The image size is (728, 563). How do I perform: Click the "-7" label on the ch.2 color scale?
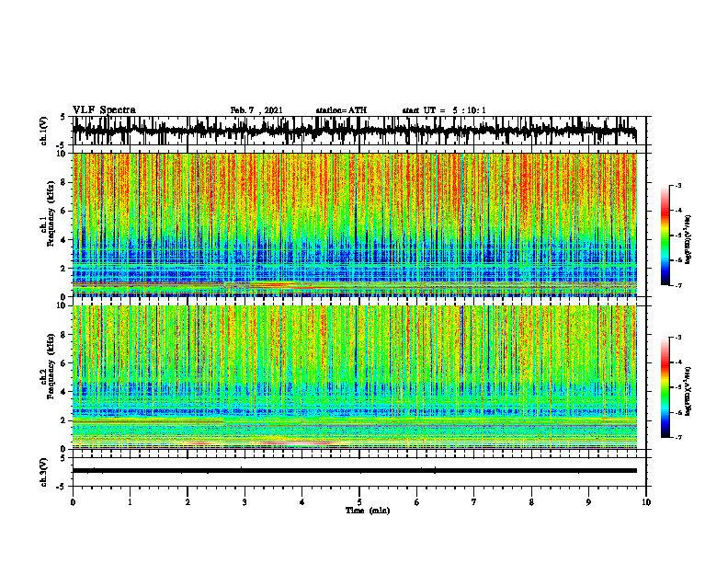(x=678, y=437)
